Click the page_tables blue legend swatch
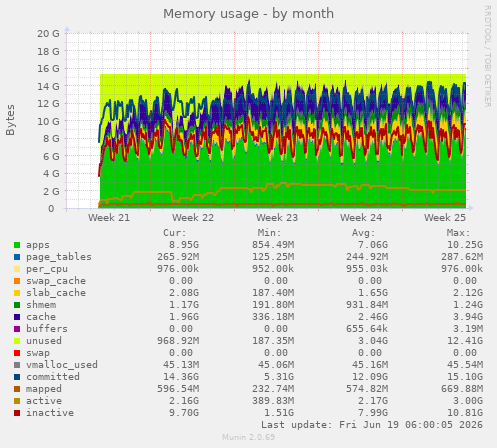497x448 pixels. click(17, 257)
